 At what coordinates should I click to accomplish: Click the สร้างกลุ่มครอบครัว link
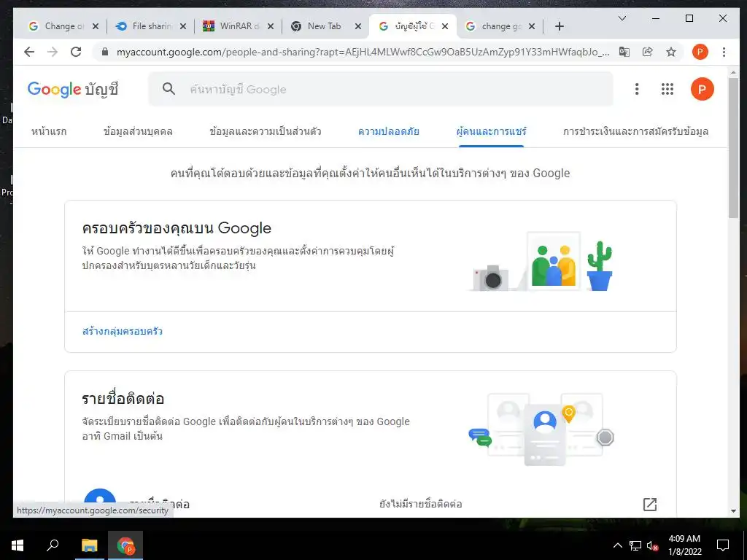(123, 331)
